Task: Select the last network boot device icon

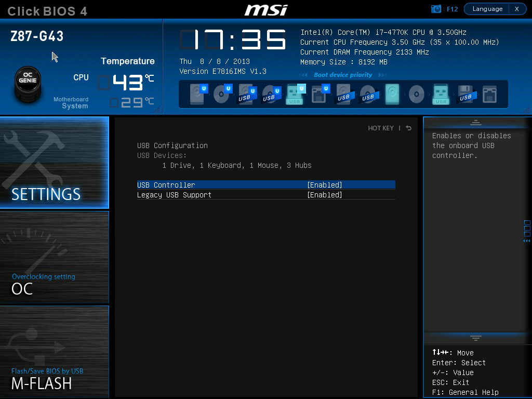Action: point(489,94)
